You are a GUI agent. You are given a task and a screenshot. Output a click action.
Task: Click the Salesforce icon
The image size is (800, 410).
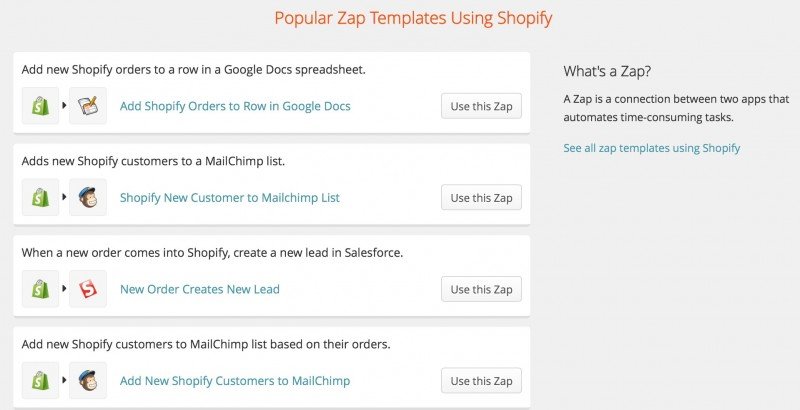(88, 289)
